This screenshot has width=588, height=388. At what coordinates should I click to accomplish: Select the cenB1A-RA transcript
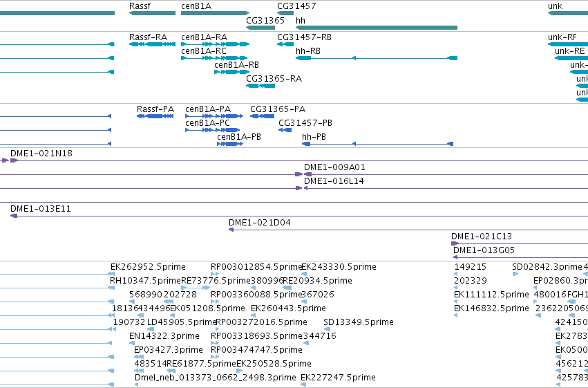[216, 44]
